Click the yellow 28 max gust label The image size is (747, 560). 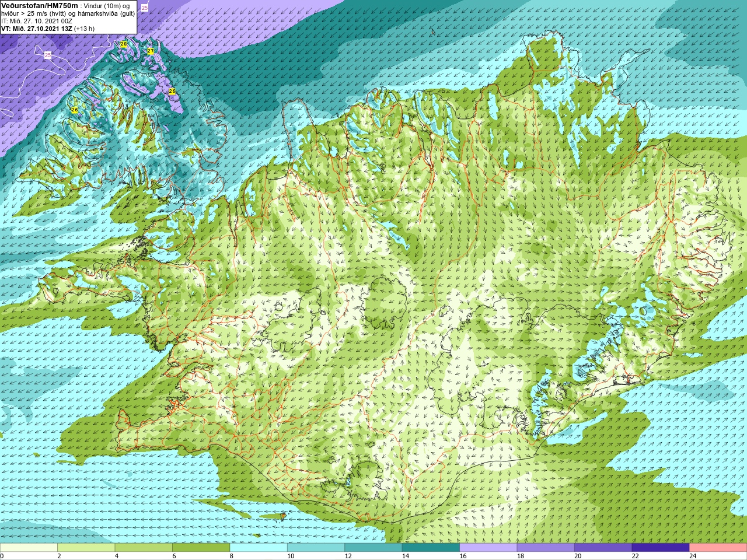coord(124,44)
